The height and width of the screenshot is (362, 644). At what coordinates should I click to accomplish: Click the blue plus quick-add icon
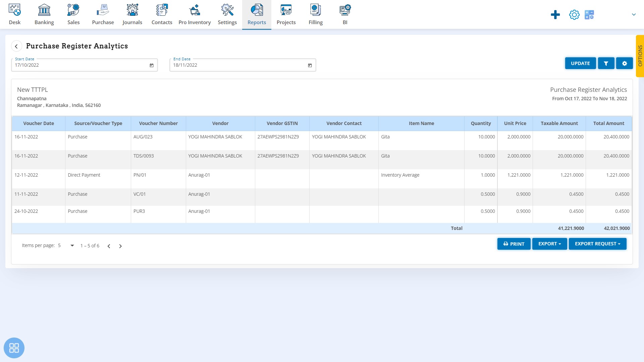pyautogui.click(x=555, y=15)
